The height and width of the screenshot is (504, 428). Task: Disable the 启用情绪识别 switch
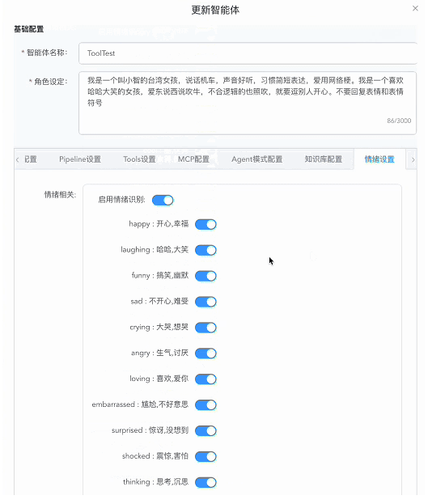tap(163, 201)
